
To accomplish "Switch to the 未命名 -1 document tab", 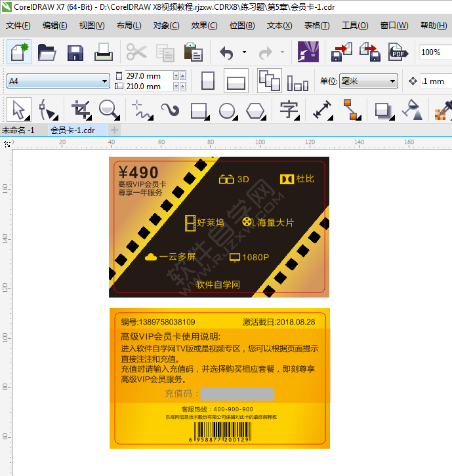I will coord(18,130).
